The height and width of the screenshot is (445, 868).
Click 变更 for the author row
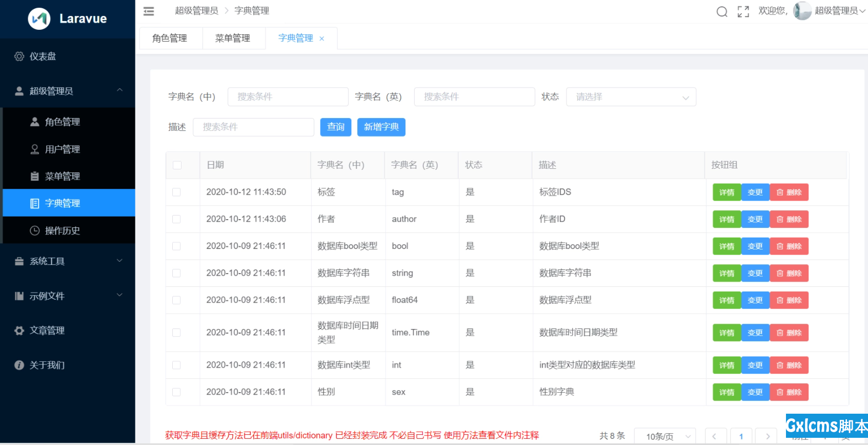(756, 219)
